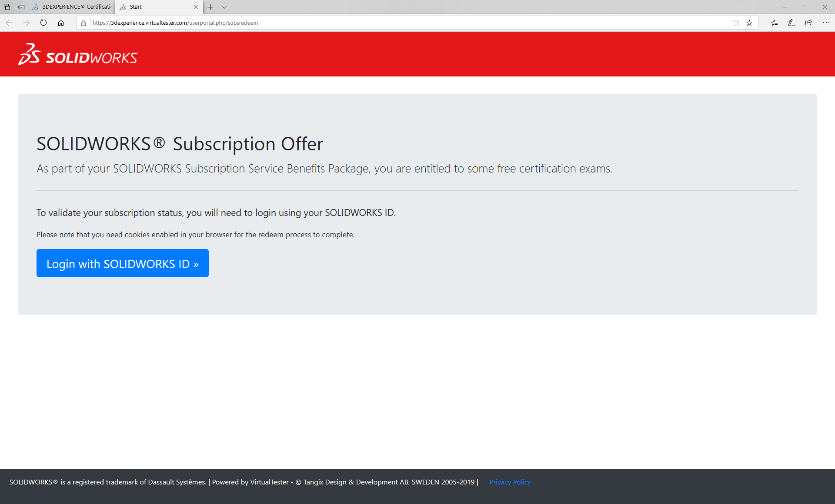Show tabs set aside icon
The height and width of the screenshot is (504, 835).
7,7
